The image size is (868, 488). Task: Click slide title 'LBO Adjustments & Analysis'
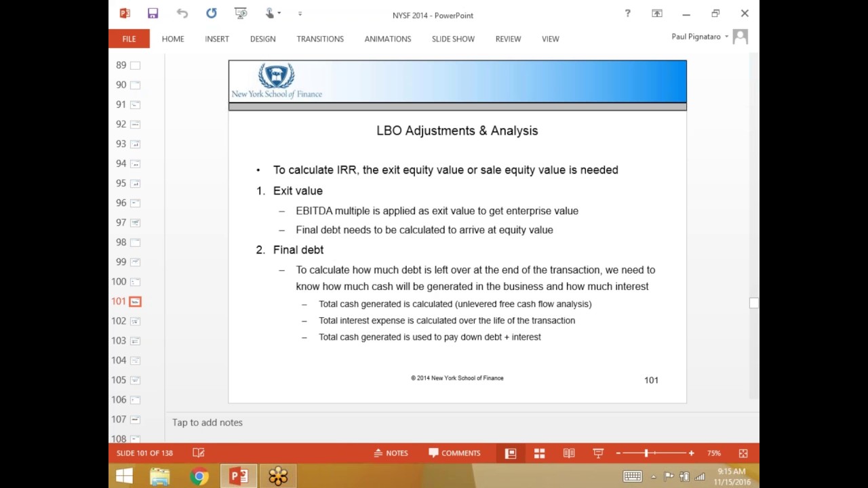pyautogui.click(x=457, y=131)
